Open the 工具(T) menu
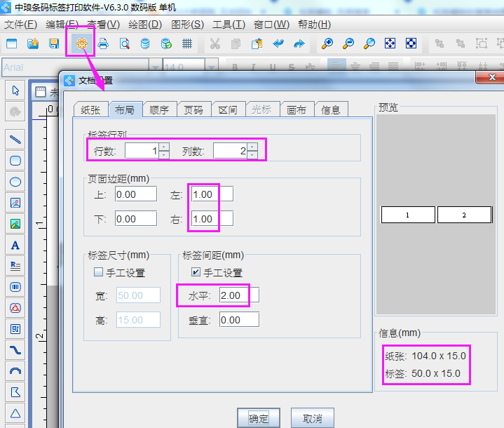 [x=229, y=25]
